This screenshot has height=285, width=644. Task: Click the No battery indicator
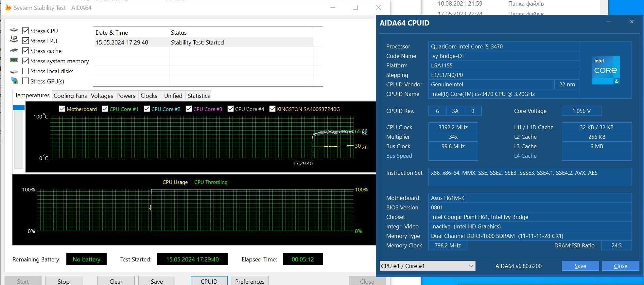86,259
